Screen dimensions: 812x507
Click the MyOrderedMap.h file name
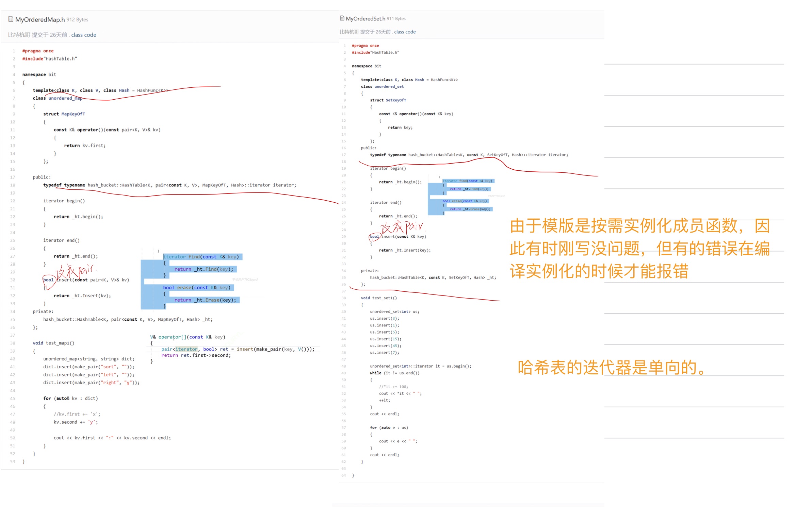click(40, 19)
